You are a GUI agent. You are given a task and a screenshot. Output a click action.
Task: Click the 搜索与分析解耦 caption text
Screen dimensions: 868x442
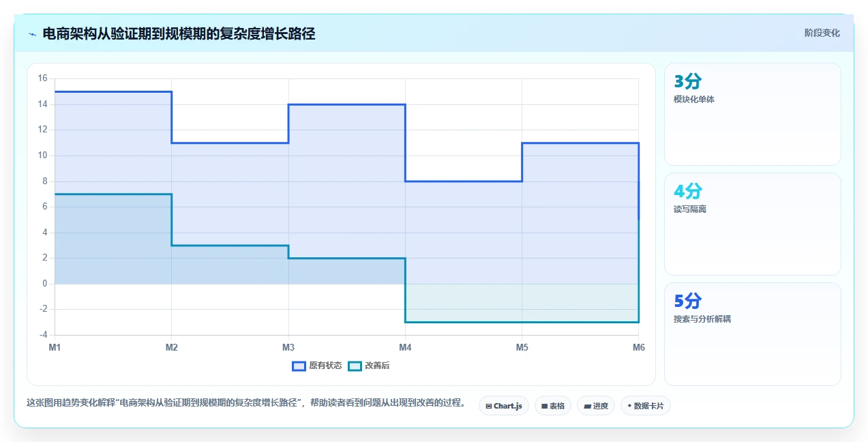pyautogui.click(x=702, y=319)
